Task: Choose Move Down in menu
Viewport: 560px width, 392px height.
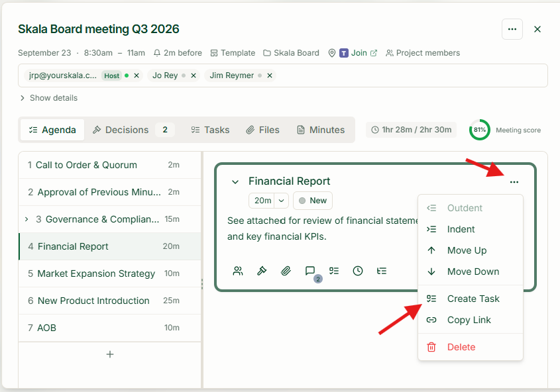Action: [x=471, y=271]
